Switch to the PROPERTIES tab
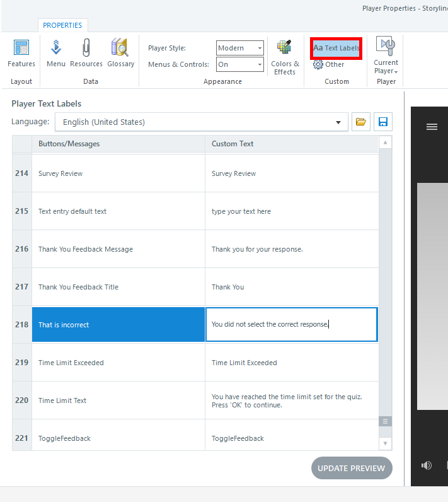Screen dimensions: 448x502 62,25
